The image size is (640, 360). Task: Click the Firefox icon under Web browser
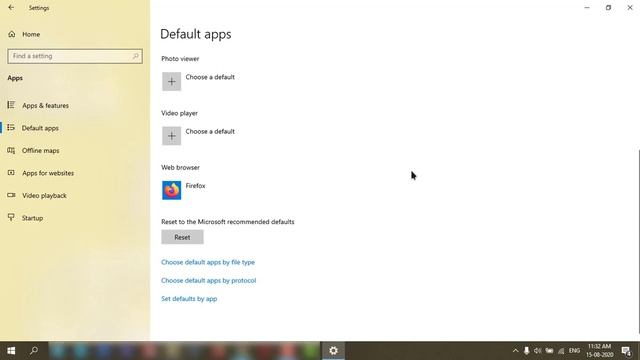tap(171, 190)
